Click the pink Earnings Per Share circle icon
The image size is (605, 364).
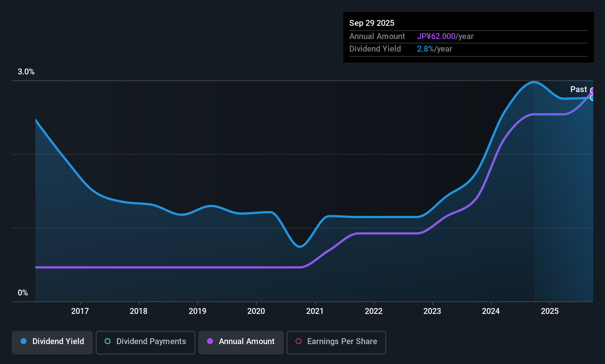coord(298,342)
